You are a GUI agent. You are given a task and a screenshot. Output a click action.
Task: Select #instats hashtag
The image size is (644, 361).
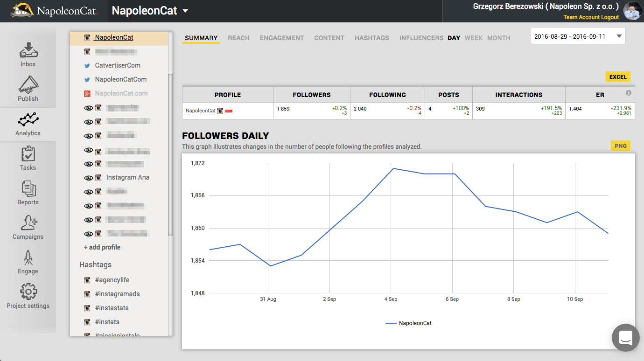click(107, 322)
